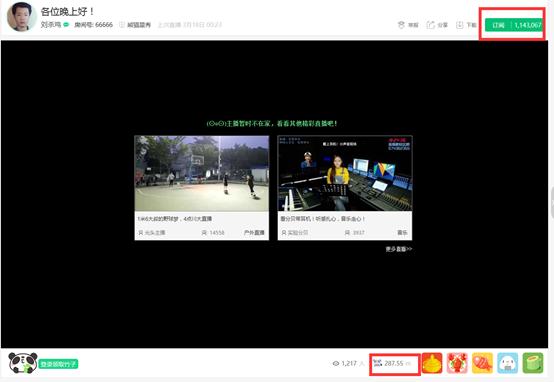The image size is (554, 382).
Task: Click the green 登录领取竹子 button
Action: click(58, 364)
